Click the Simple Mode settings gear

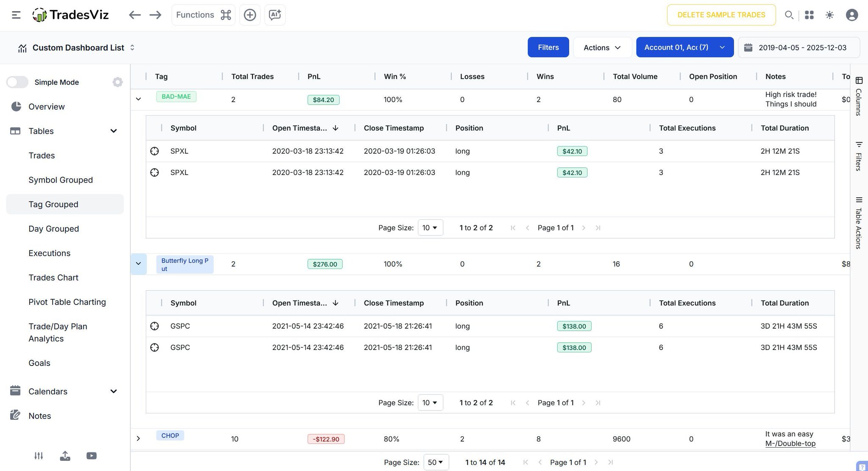pos(117,82)
